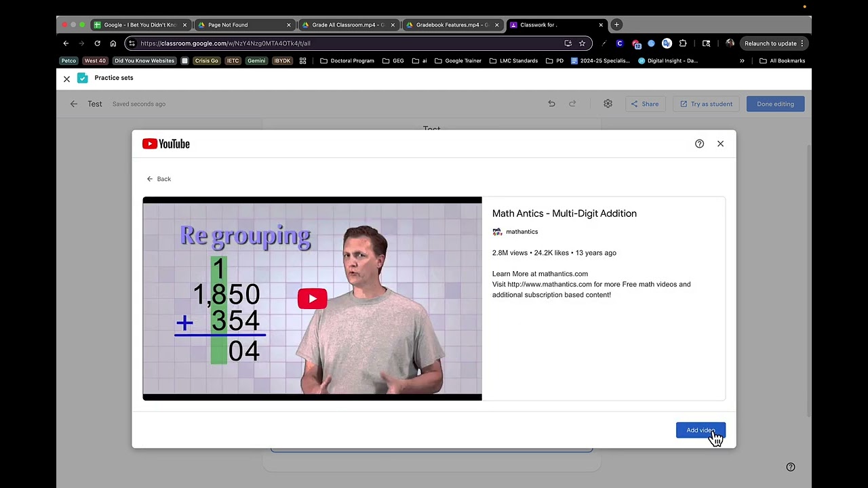Switch to the Page Not Found tab

243,25
